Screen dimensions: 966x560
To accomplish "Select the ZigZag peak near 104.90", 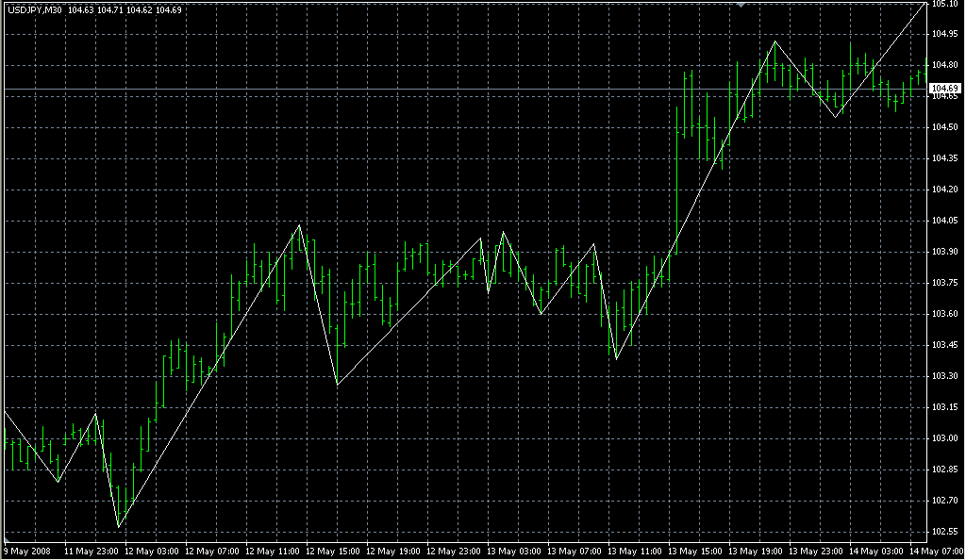I will coord(774,41).
